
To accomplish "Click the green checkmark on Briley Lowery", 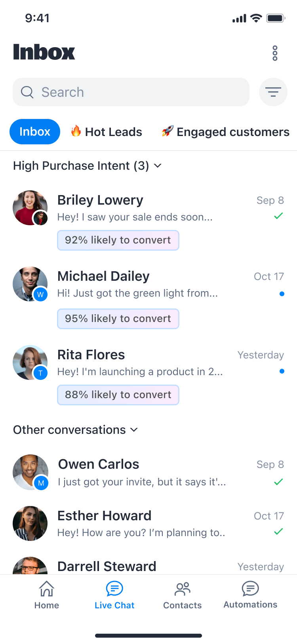I will tap(279, 216).
